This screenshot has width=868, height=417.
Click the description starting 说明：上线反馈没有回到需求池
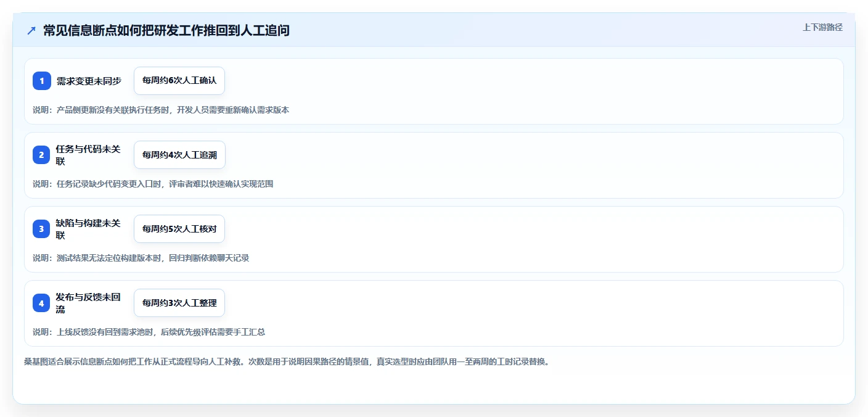tap(149, 332)
